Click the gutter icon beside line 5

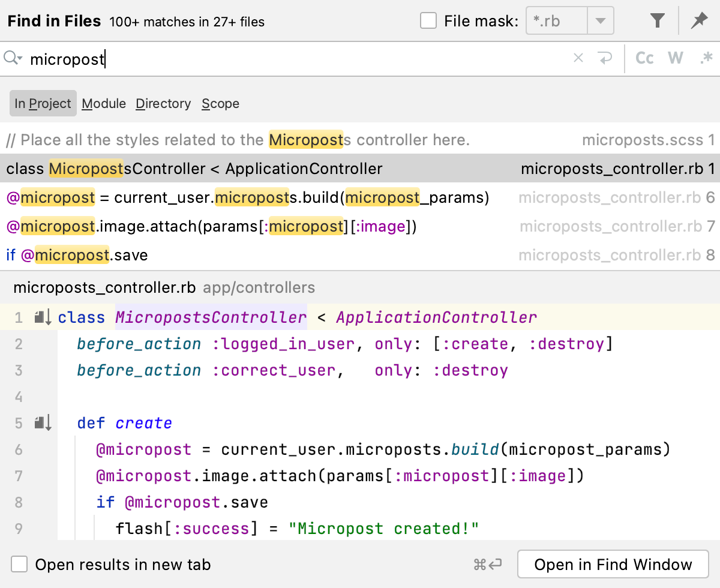[41, 422]
